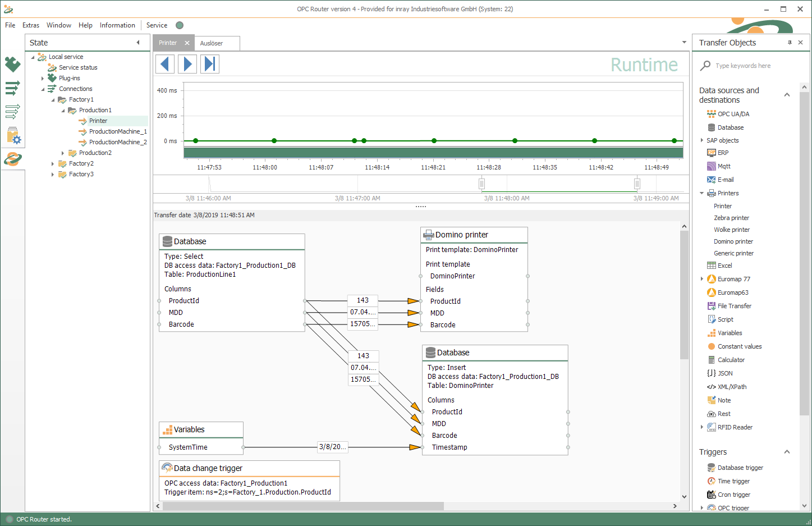Click the previous transfer arrow button
Screen dimensions: 812x526
(165, 64)
